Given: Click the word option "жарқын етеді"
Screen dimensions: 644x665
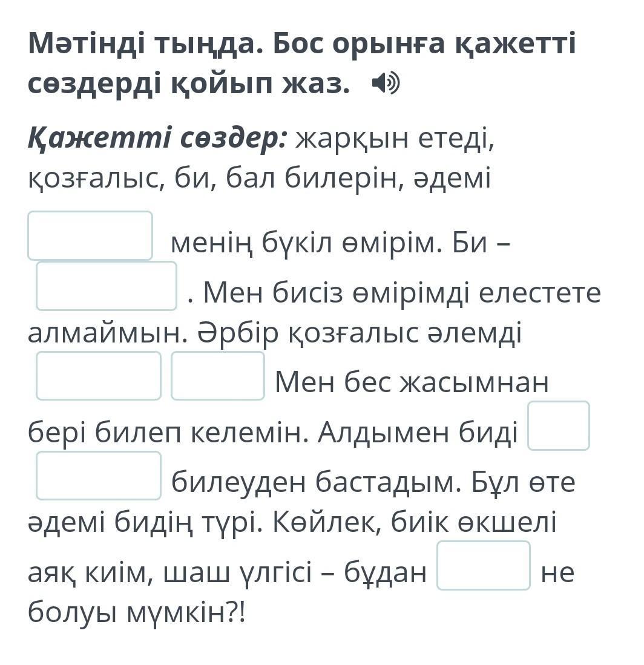Looking at the screenshot, I should pos(395,139).
